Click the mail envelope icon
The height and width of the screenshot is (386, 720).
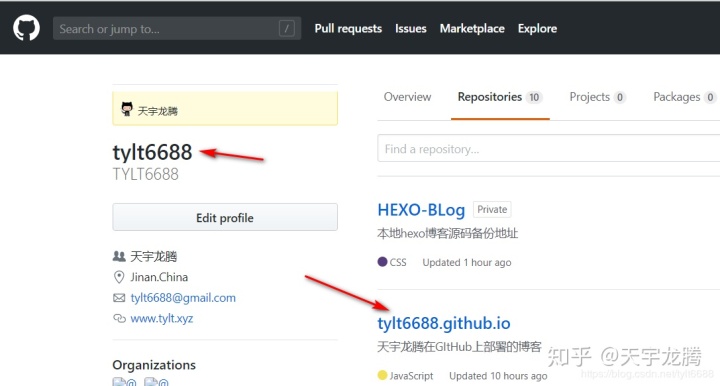[x=119, y=298]
